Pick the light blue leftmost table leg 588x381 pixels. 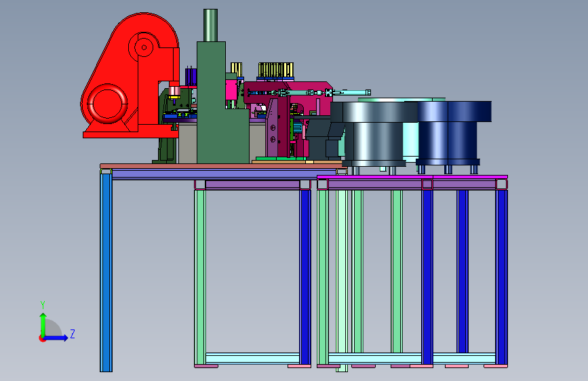106,273
